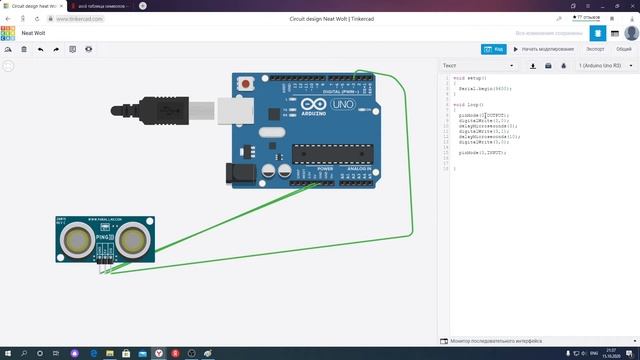The height and width of the screenshot is (360, 640).
Task: Click the delete trash can icon
Action: tap(24, 49)
